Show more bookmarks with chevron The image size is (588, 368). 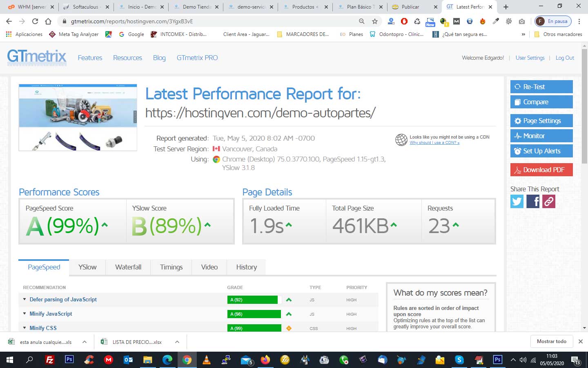523,34
